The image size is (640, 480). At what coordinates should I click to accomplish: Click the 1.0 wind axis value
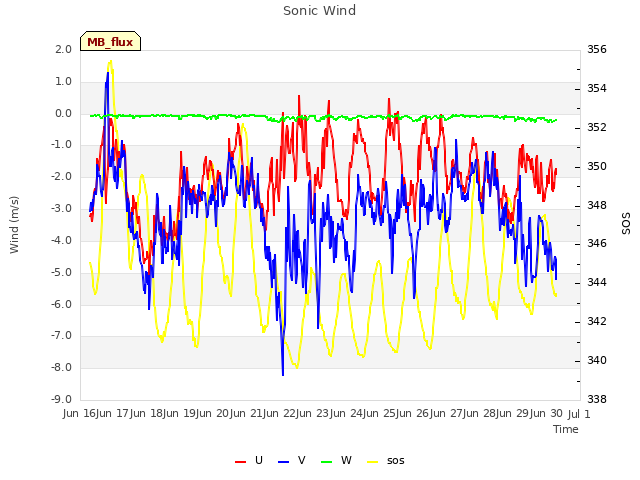[64, 81]
